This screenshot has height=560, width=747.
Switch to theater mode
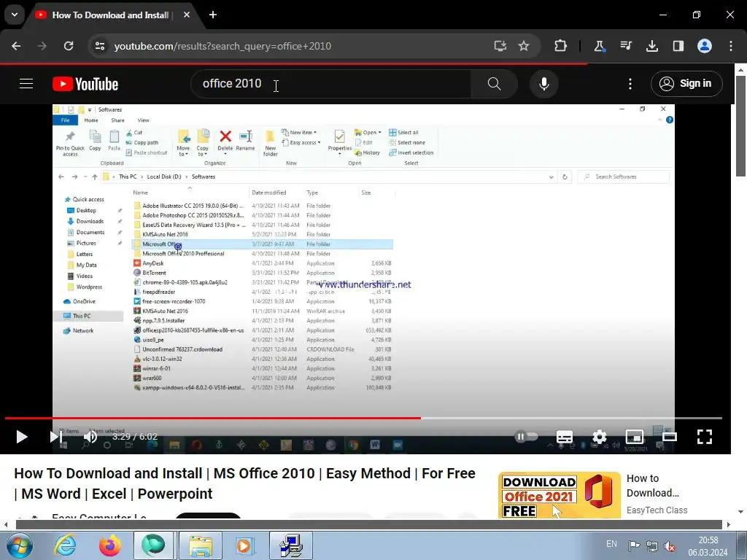tap(670, 437)
